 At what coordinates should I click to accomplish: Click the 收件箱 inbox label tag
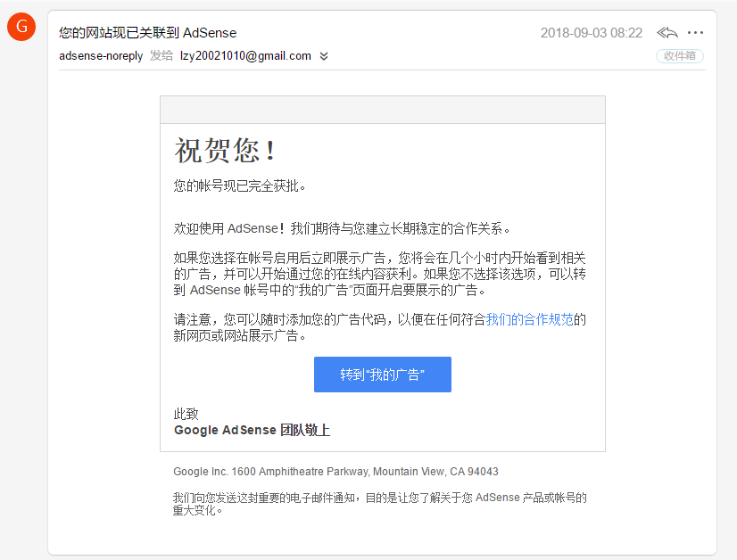(x=680, y=56)
